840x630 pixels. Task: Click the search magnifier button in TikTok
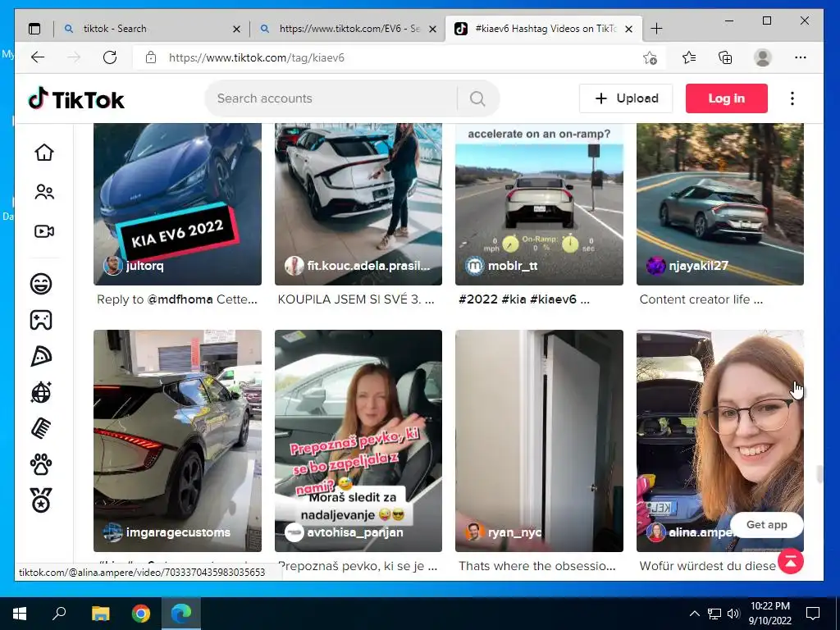[x=477, y=98]
